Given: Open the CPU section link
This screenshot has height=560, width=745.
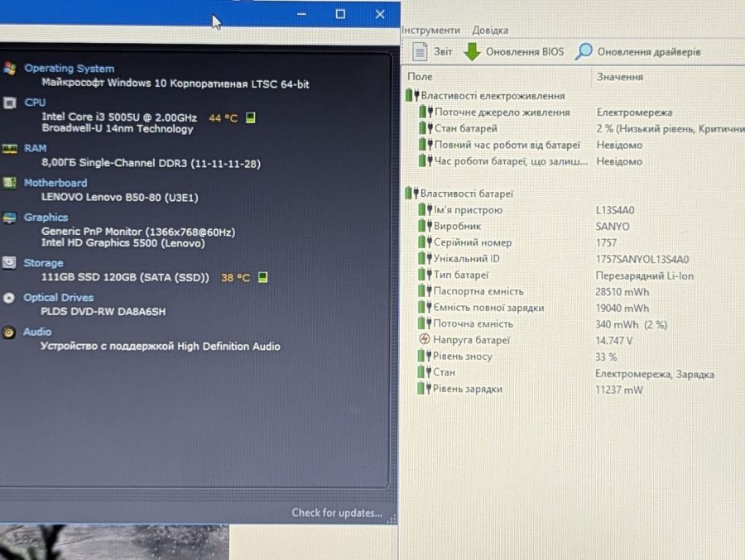Looking at the screenshot, I should 35,103.
